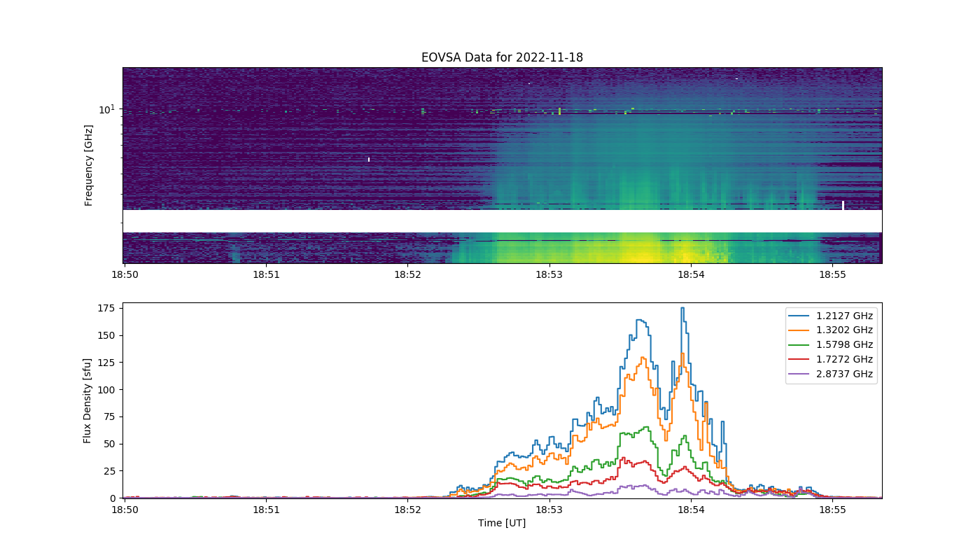
Task: Click the 1.3202 GHz legend entry
Action: click(x=831, y=330)
